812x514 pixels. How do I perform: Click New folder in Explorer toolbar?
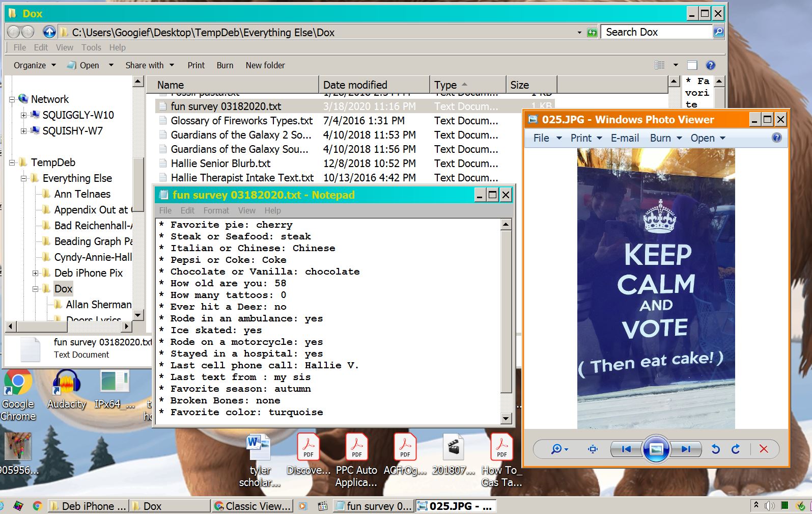pos(265,65)
